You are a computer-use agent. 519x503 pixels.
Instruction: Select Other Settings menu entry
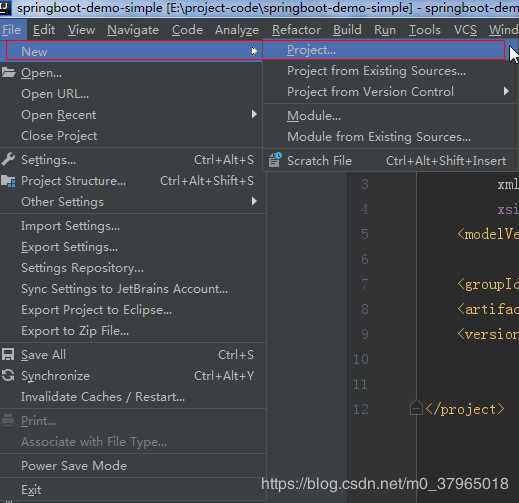[132, 202]
